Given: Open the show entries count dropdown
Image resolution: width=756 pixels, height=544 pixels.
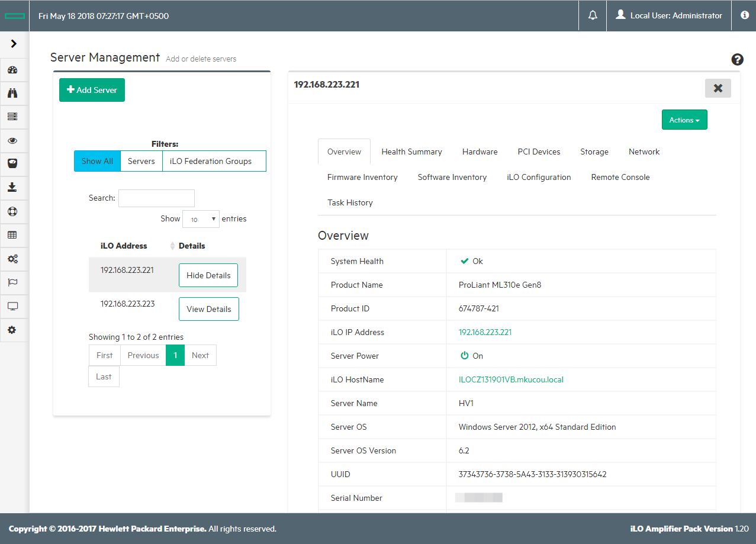Looking at the screenshot, I should click(201, 219).
